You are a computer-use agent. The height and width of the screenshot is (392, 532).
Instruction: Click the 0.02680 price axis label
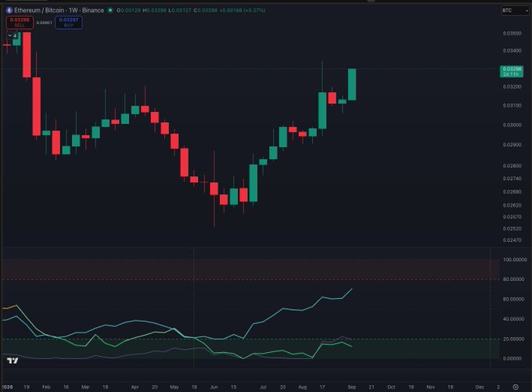pyautogui.click(x=512, y=192)
